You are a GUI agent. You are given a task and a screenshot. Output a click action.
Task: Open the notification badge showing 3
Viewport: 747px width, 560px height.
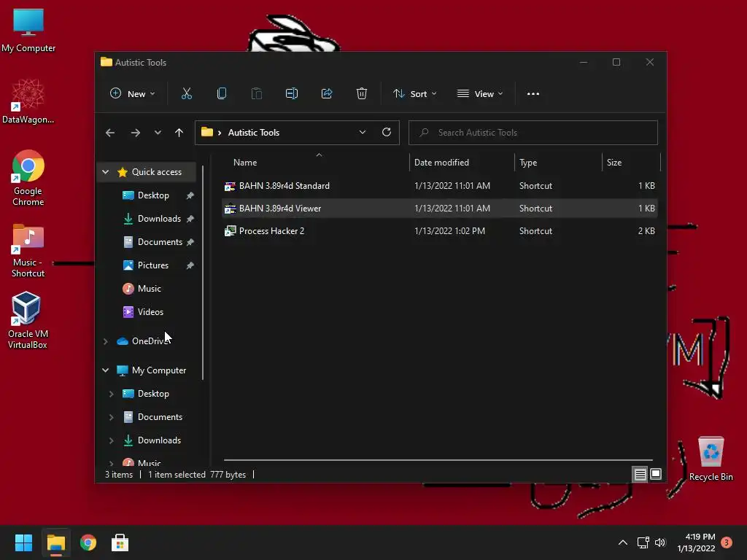(727, 542)
